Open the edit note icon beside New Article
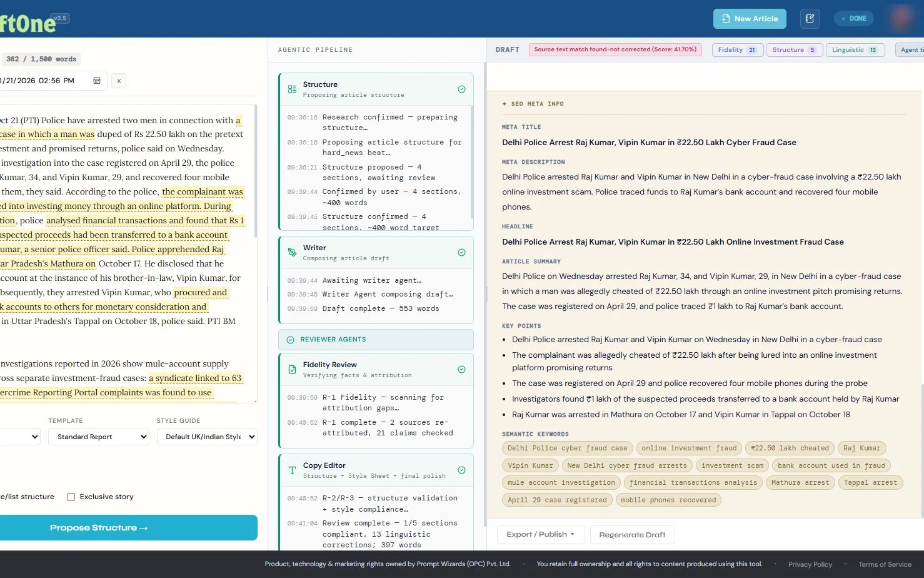The width and height of the screenshot is (924, 578). (x=810, y=19)
